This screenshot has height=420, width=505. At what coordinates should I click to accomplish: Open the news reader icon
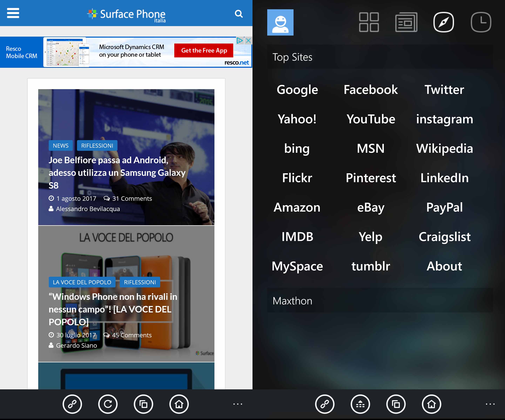(406, 22)
